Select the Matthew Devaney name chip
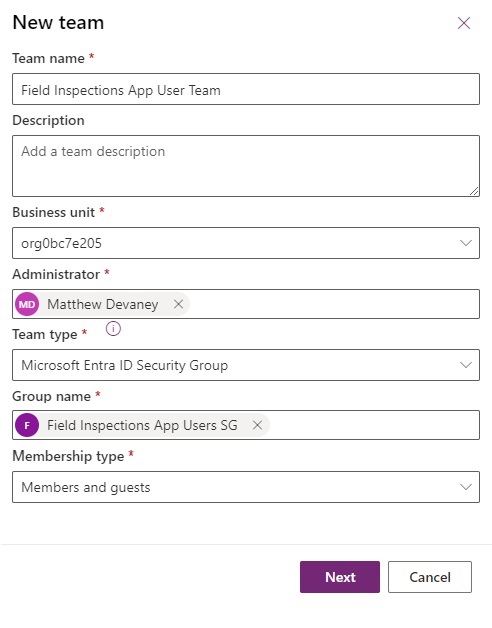Screen dimensions: 492x628 [102, 304]
